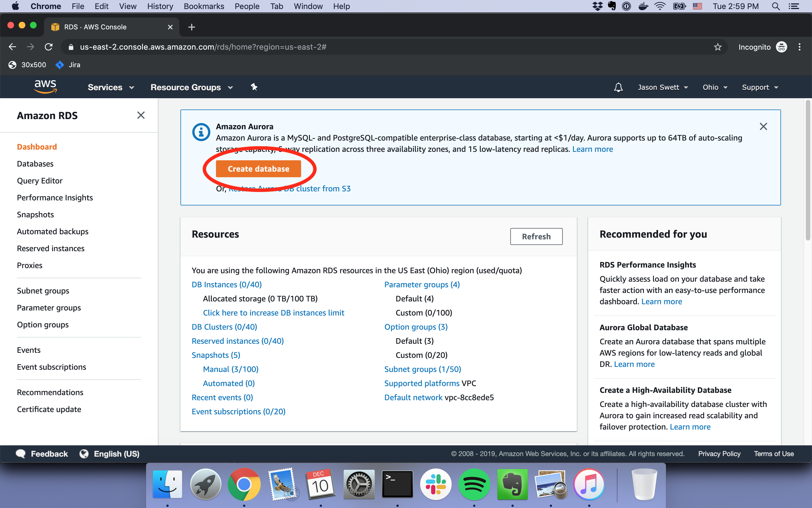Open Calendar from the Dock
This screenshot has width=812, height=508.
tap(321, 484)
